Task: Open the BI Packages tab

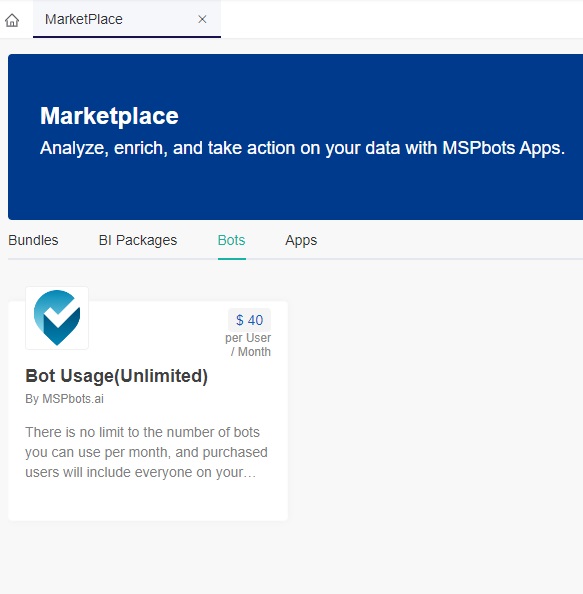Action: click(x=138, y=240)
